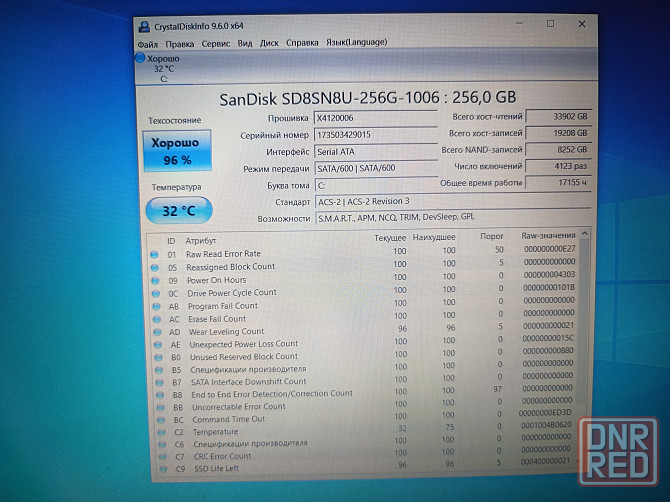Click status icon of Wear Leveling Count row
670x502 pixels.
pos(157,332)
